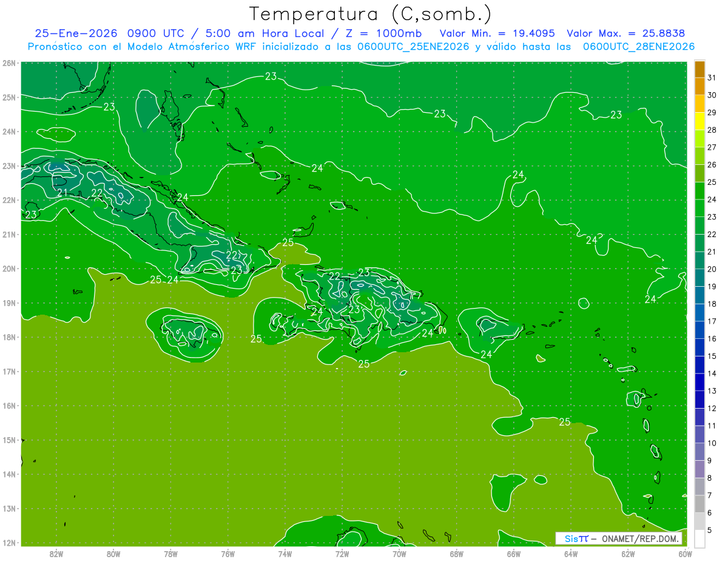Click legend value "14"
Image resolution: width=728 pixels, height=562 pixels.
point(712,373)
